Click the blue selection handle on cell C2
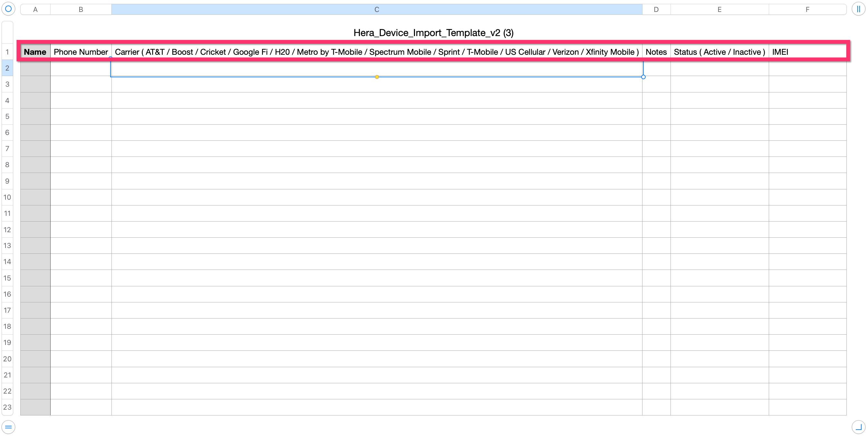This screenshot has height=438, width=868. click(643, 77)
